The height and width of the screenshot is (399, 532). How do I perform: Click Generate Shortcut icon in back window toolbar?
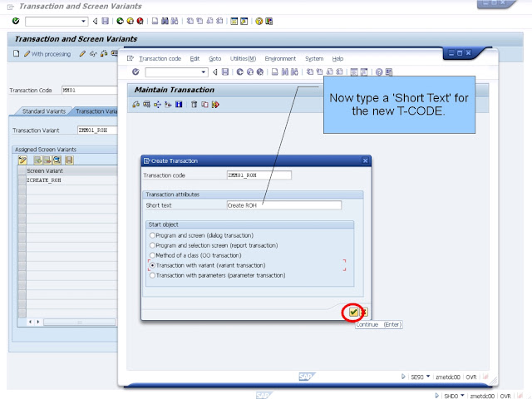[244, 21]
